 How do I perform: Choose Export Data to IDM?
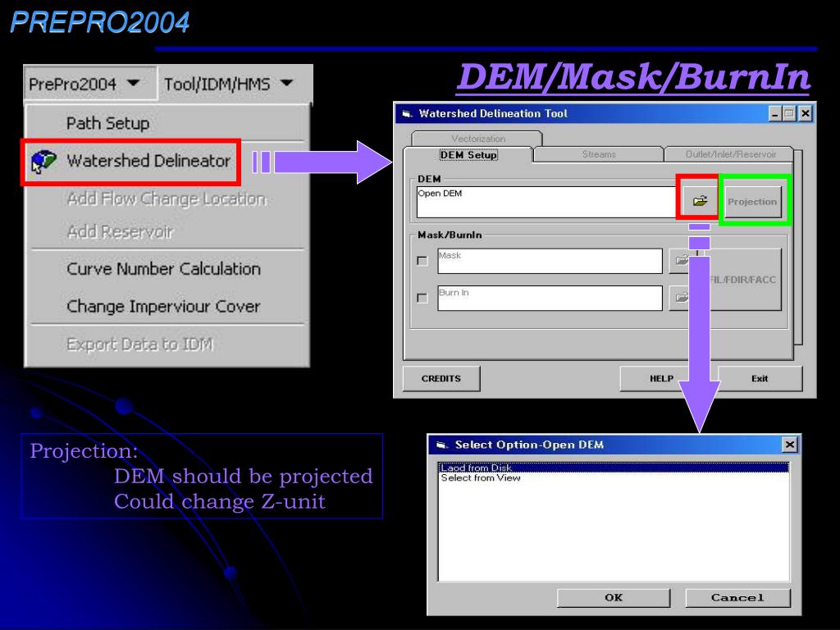pos(139,344)
